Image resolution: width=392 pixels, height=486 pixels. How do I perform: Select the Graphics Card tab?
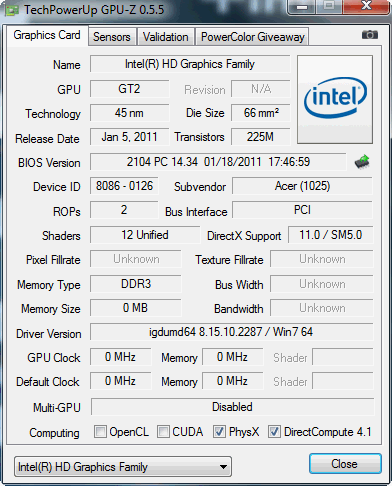(x=47, y=35)
